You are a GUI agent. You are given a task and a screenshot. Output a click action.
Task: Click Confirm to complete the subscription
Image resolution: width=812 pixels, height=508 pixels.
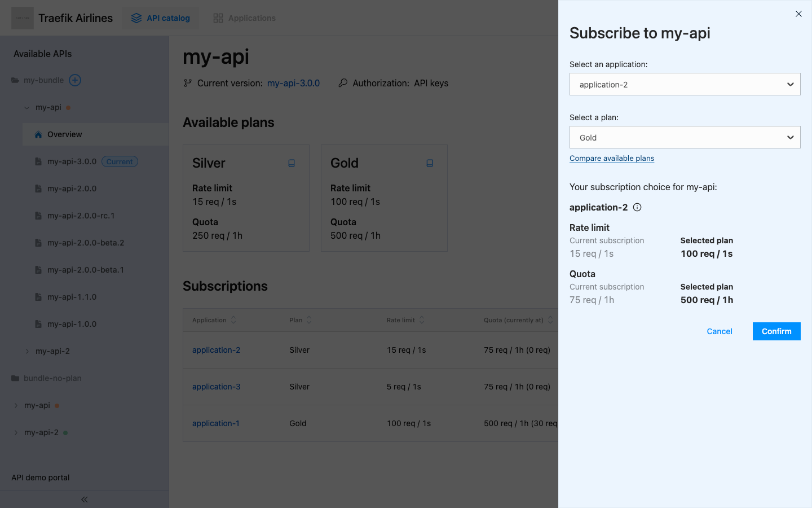[x=776, y=331]
